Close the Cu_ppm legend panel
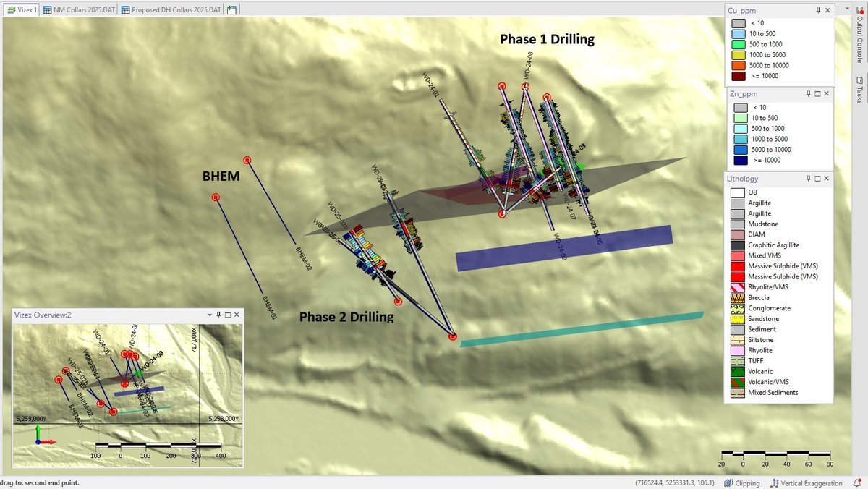868x489 pixels. pyautogui.click(x=828, y=10)
